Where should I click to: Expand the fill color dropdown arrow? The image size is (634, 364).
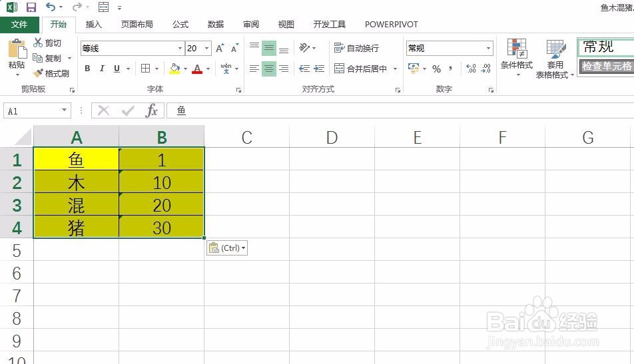tap(186, 69)
